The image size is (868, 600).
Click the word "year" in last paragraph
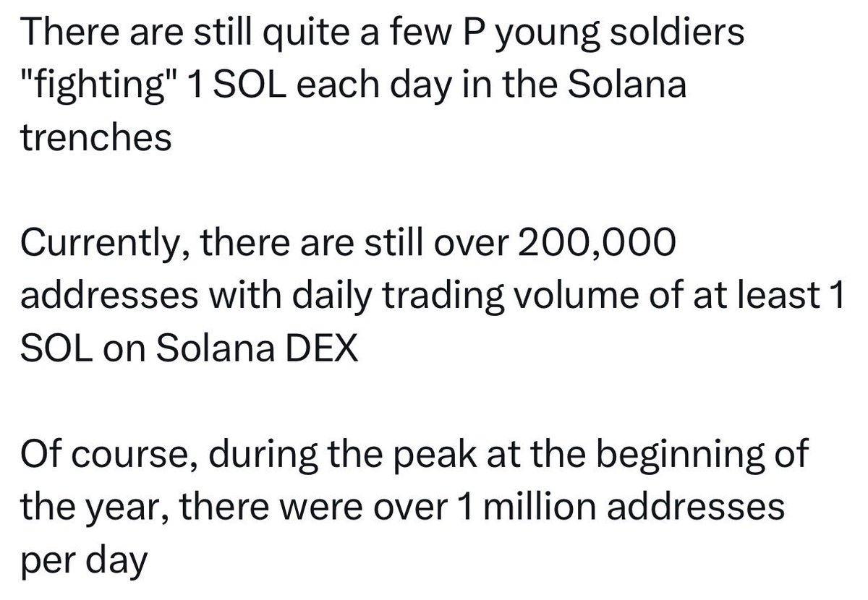[121, 509]
